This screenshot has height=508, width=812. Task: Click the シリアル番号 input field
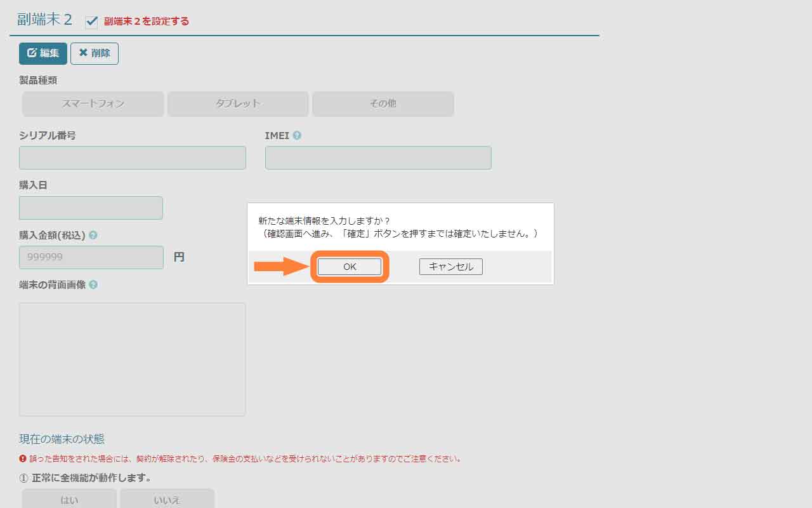pos(133,157)
